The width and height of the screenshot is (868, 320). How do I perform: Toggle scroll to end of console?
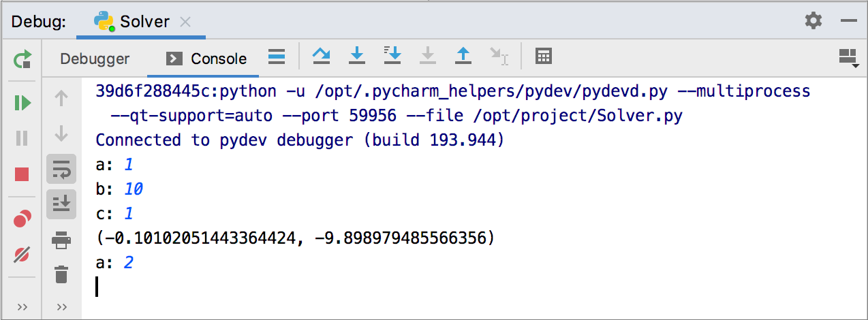pos(61,204)
